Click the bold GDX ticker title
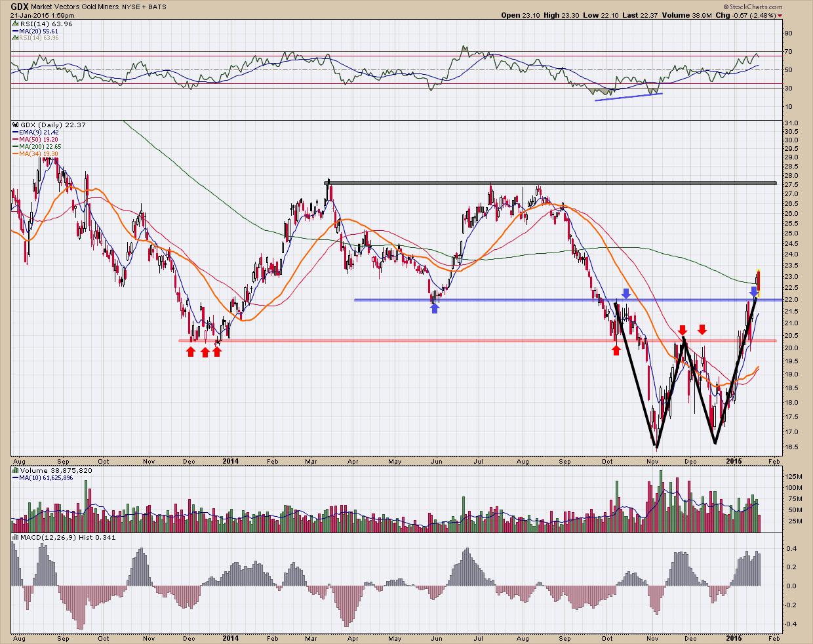 19,7
